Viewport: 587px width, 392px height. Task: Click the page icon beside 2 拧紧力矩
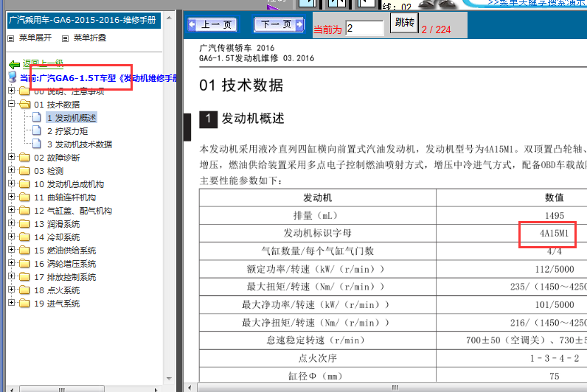pos(37,130)
